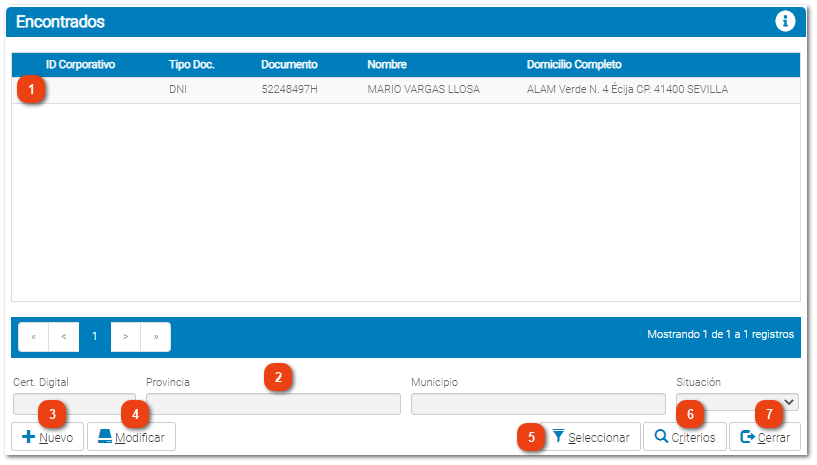This screenshot has width=817, height=465.
Task: Click the Nuevo button
Action: 47,437
